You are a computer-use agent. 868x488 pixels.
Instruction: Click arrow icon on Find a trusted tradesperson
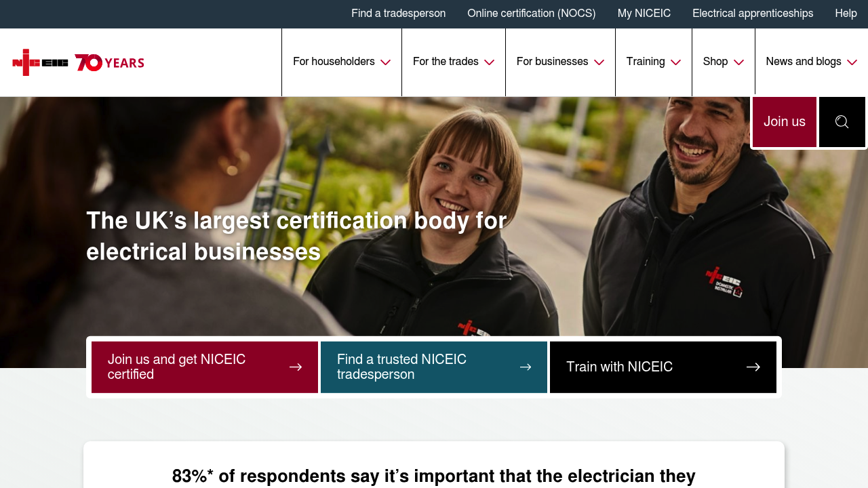[526, 367]
